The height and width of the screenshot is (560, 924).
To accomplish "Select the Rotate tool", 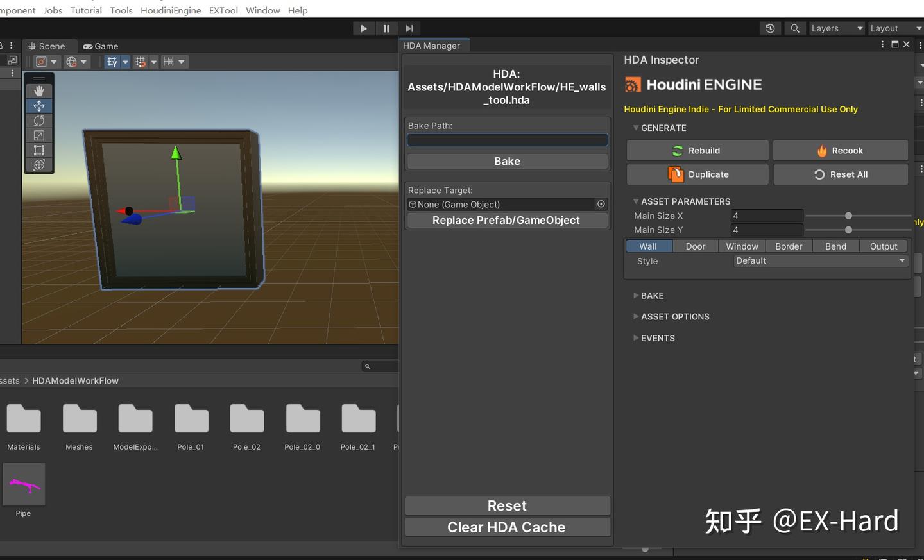I will [39, 121].
